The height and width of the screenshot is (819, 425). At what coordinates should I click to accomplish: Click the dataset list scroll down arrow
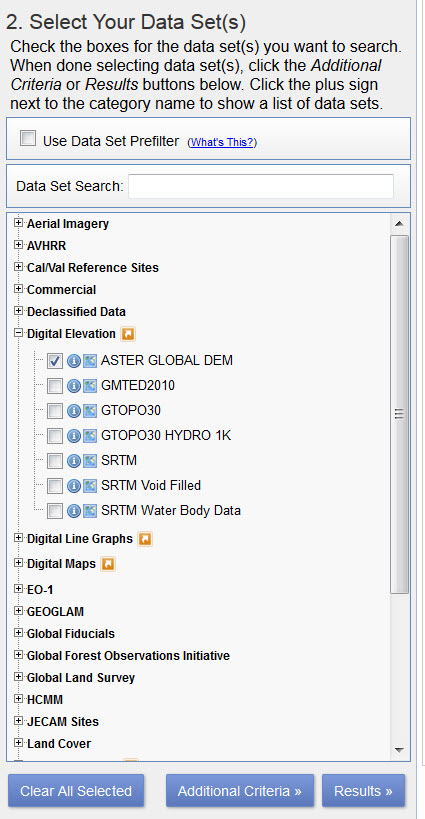pyautogui.click(x=399, y=750)
